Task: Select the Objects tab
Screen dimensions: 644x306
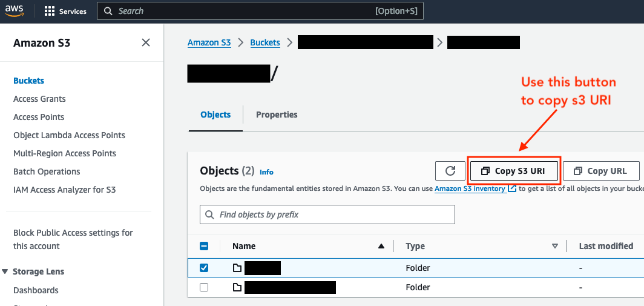Action: pos(215,115)
